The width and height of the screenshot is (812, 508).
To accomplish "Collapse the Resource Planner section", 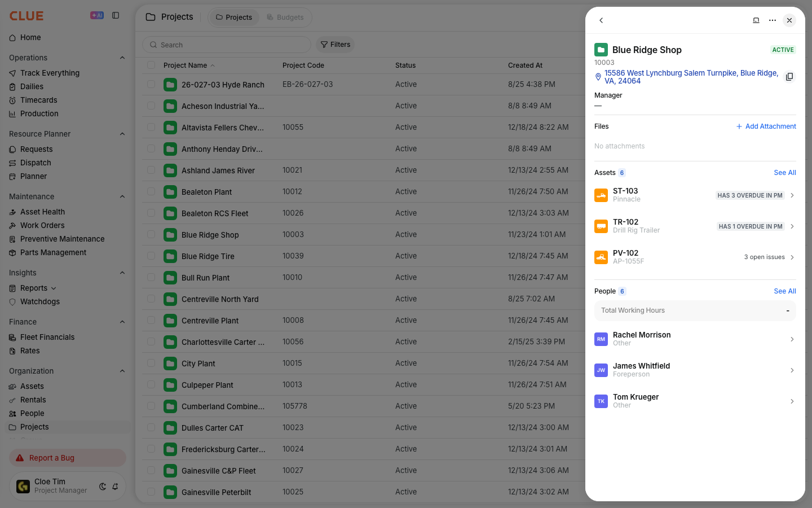I will coord(122,134).
